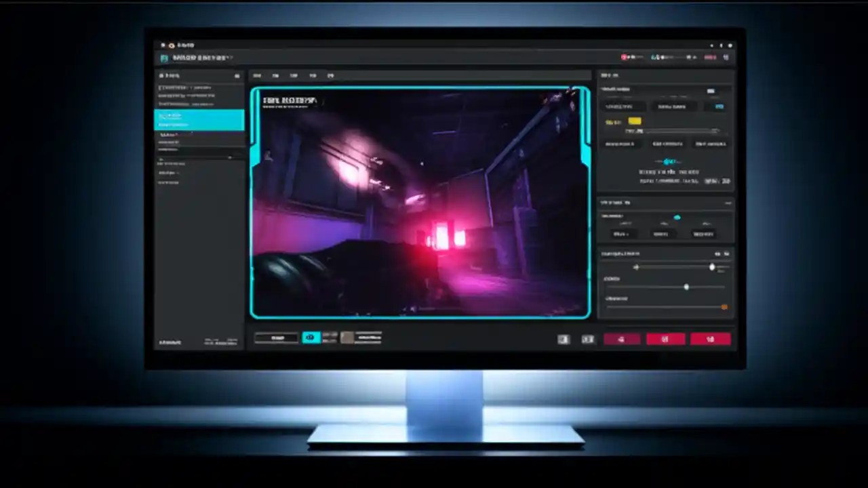Select the cyan webcam icon in bottom toolbar
868x488 pixels.
pos(311,338)
